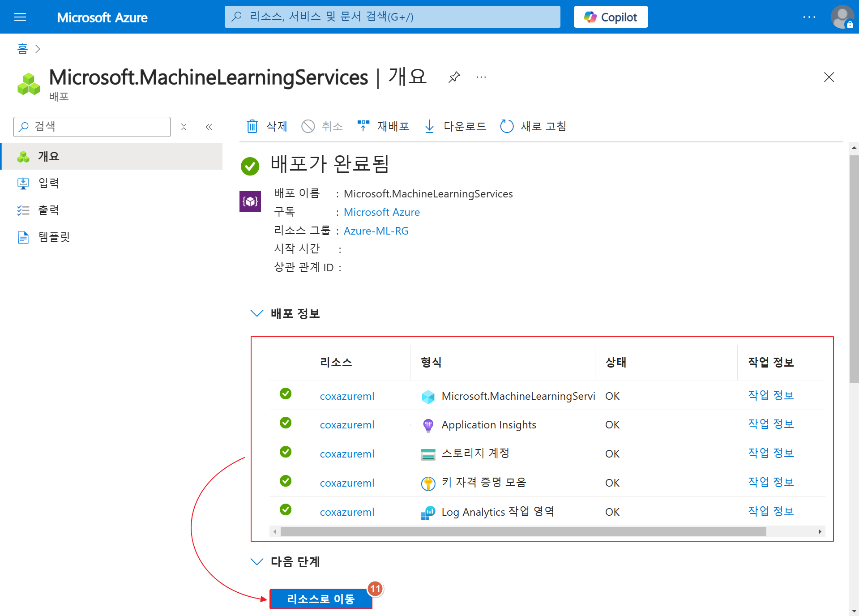Open 작업 정보 for Log Analytics row
This screenshot has width=859, height=616.
(x=771, y=511)
